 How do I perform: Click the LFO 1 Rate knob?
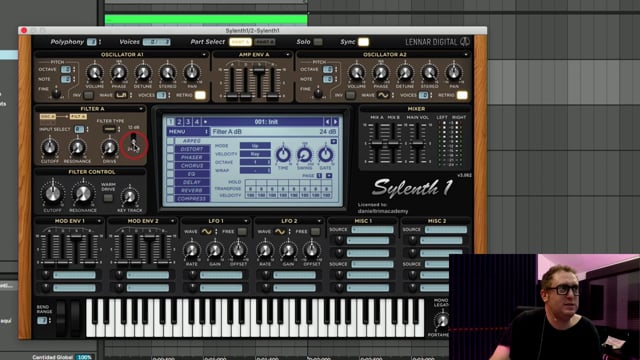[x=191, y=250]
